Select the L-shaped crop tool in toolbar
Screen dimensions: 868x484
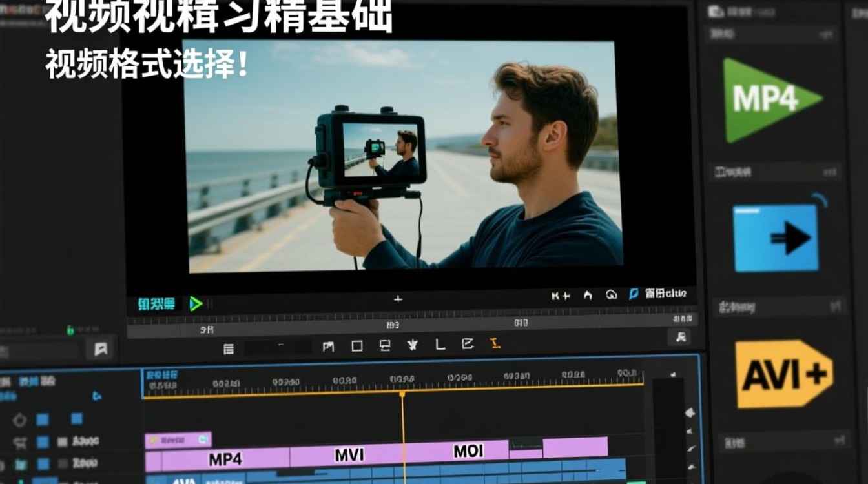point(440,345)
